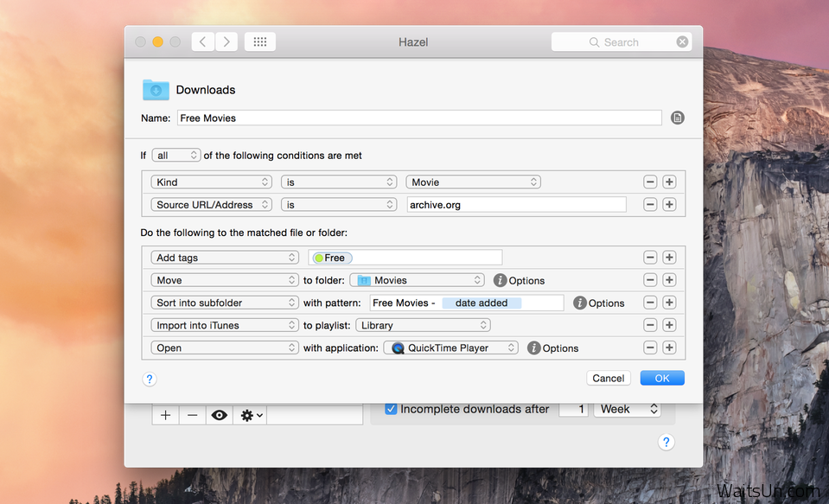Add a new rule with the plus button

[x=165, y=415]
